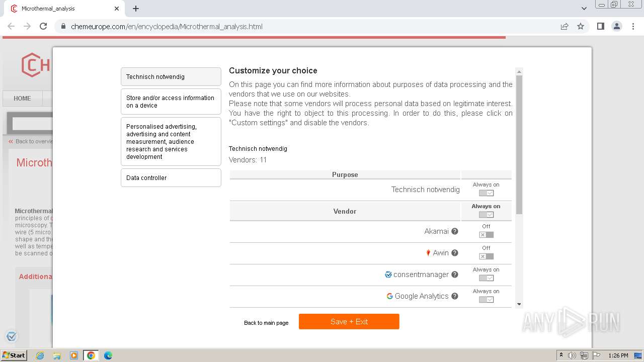Open File Explorer from taskbar

pos(57,355)
